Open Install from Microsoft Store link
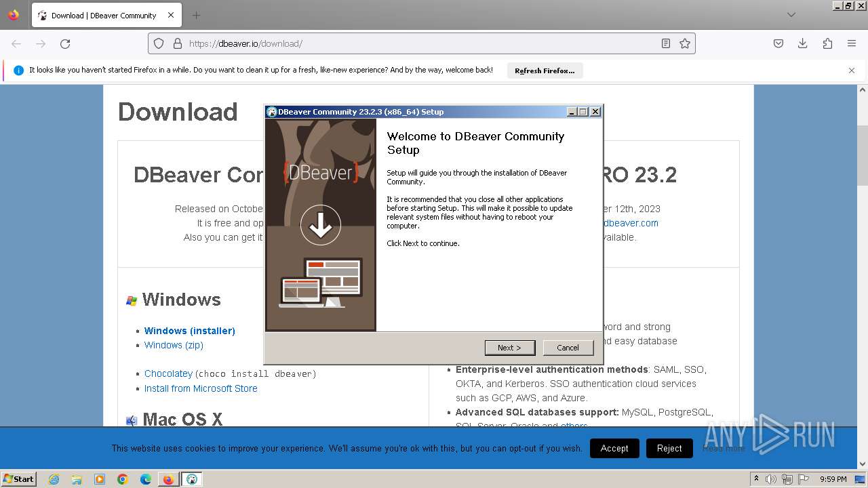The height and width of the screenshot is (488, 868). click(x=201, y=388)
